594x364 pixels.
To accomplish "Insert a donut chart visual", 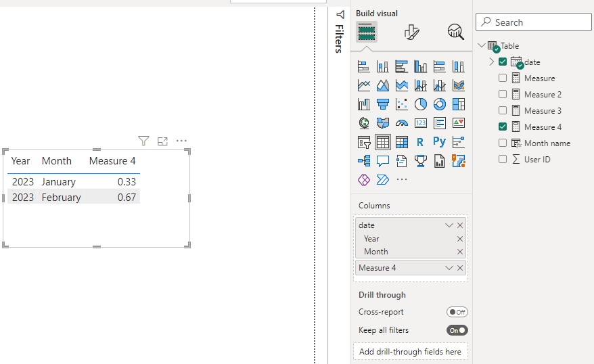I will coord(440,104).
